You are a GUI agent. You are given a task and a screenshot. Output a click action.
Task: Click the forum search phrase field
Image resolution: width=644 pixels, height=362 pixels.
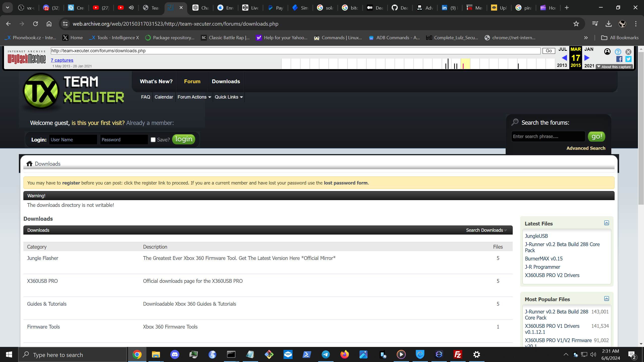click(x=548, y=137)
